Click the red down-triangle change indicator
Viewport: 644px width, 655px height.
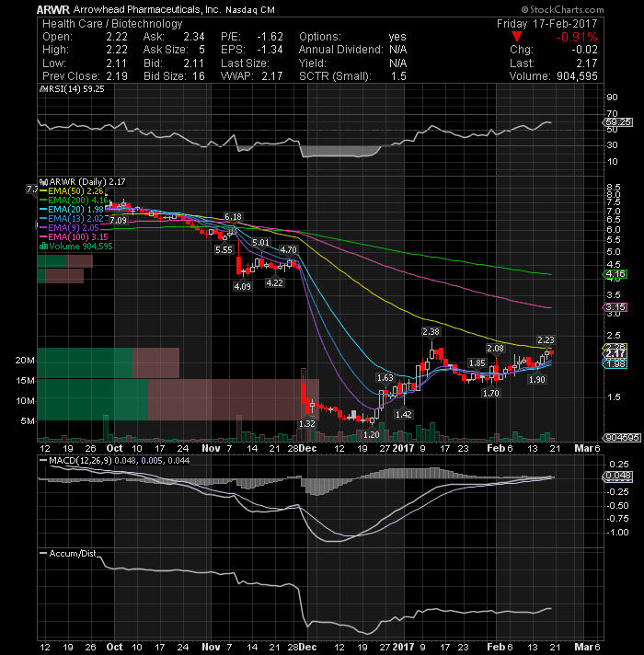517,37
